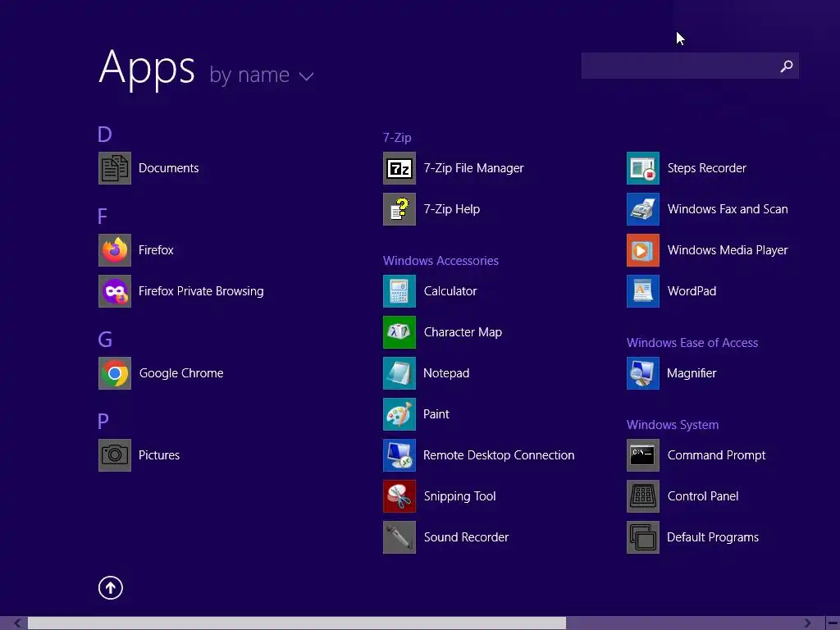The image size is (840, 630).
Task: Click the 'Command Prompt' label text
Action: click(716, 455)
